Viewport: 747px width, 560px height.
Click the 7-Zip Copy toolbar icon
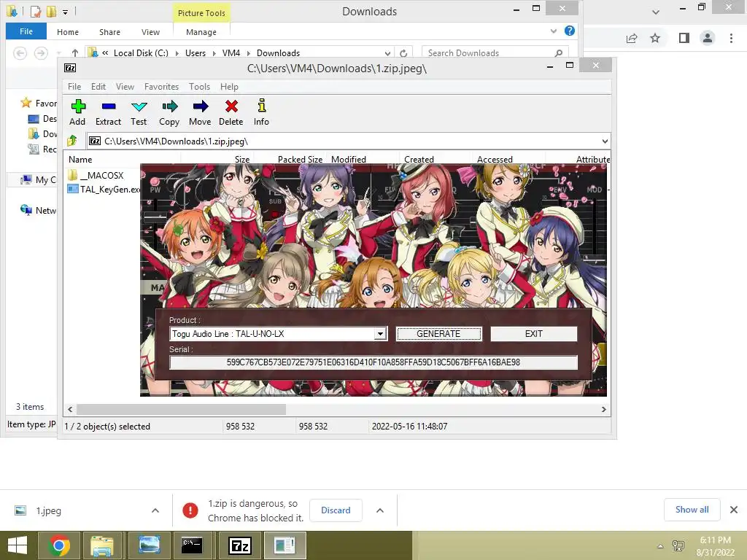(x=169, y=112)
